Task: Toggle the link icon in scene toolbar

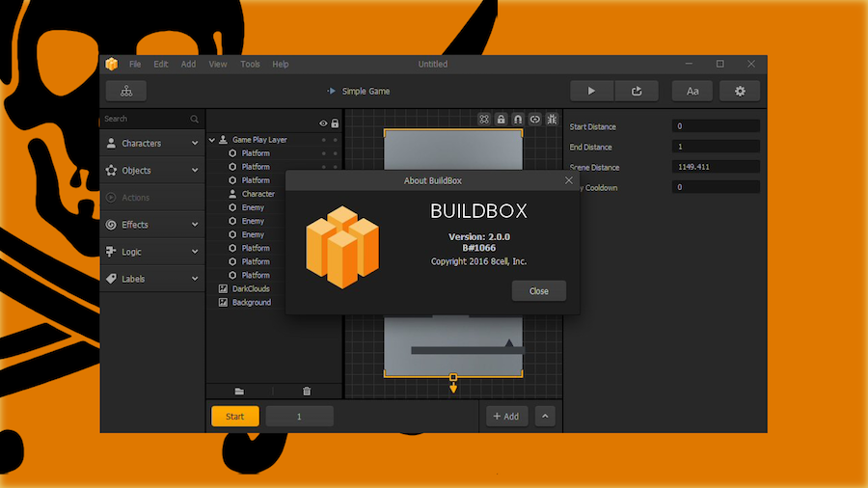Action: (534, 119)
